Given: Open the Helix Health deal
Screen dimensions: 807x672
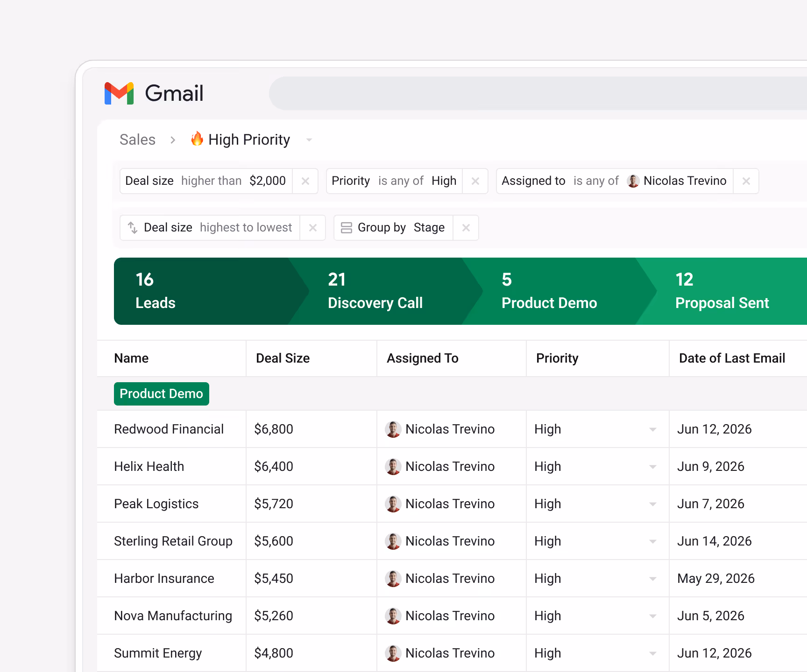Looking at the screenshot, I should 149,467.
